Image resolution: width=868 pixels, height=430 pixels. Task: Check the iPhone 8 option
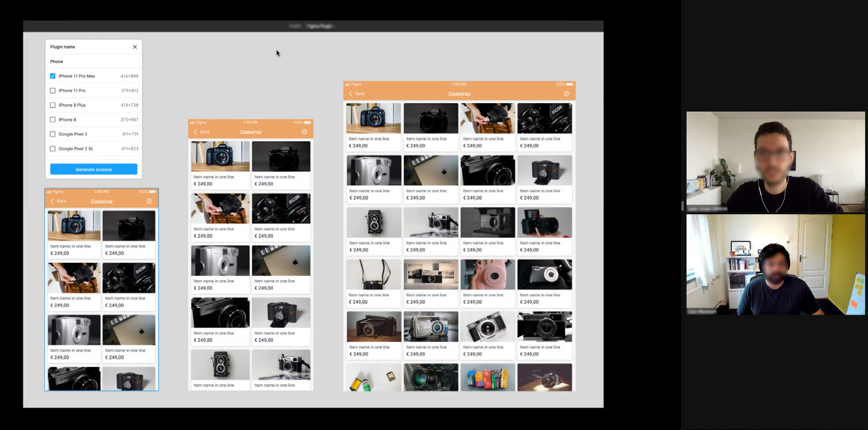[x=53, y=119]
